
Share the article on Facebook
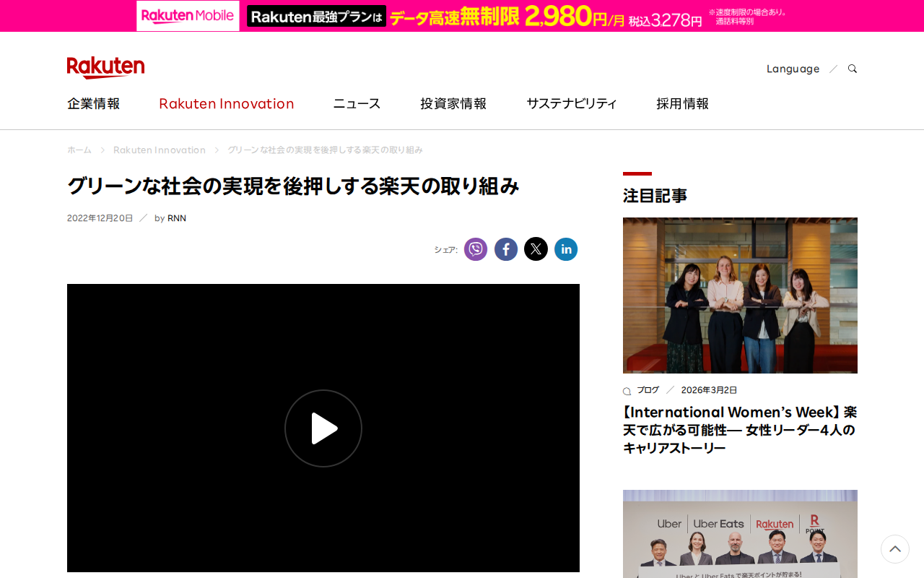pyautogui.click(x=506, y=249)
